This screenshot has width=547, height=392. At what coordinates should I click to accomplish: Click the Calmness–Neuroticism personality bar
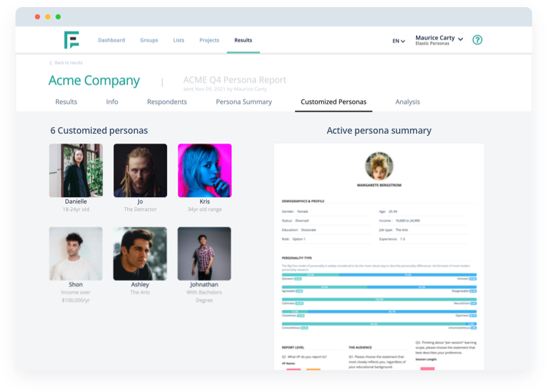379,299
